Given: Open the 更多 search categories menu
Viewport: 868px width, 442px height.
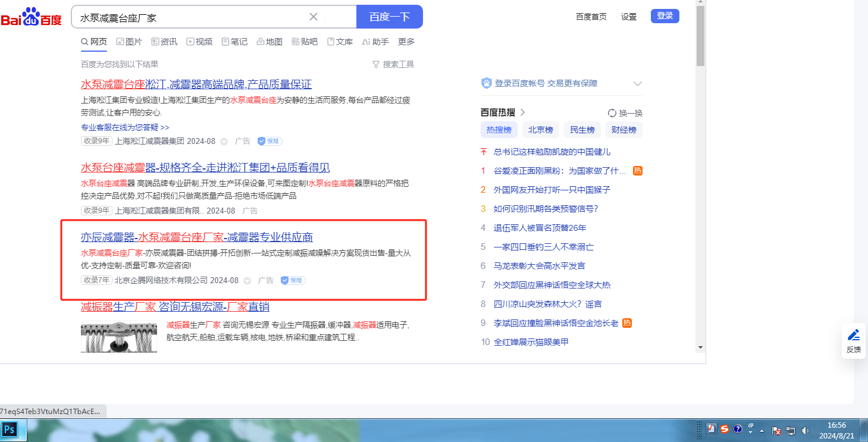Looking at the screenshot, I should pos(406,42).
